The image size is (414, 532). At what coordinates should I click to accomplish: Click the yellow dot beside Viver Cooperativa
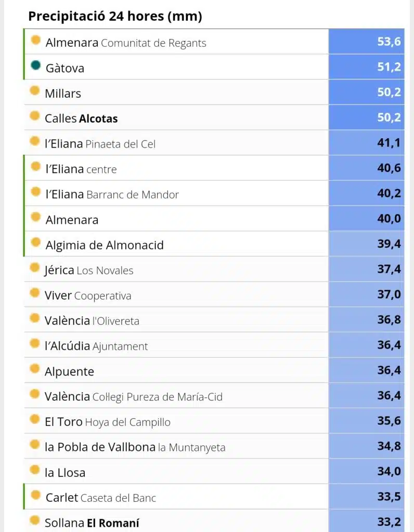[x=35, y=293]
